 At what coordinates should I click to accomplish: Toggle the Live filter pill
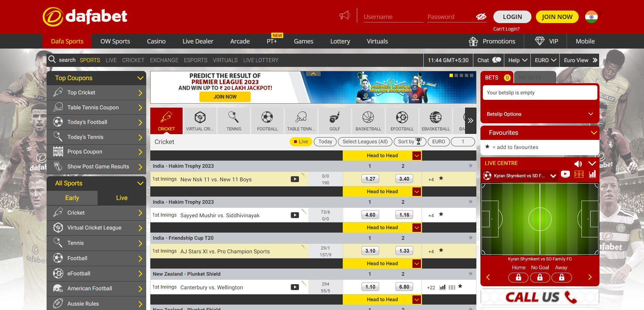(x=301, y=142)
